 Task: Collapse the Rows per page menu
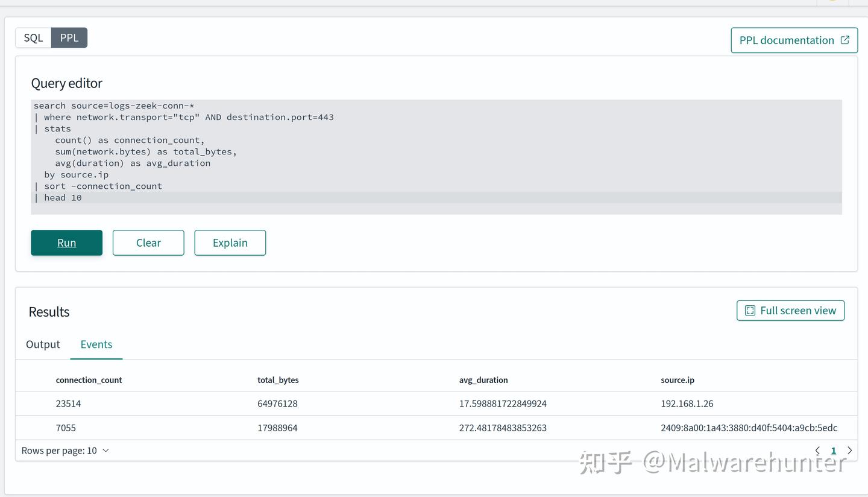(105, 451)
